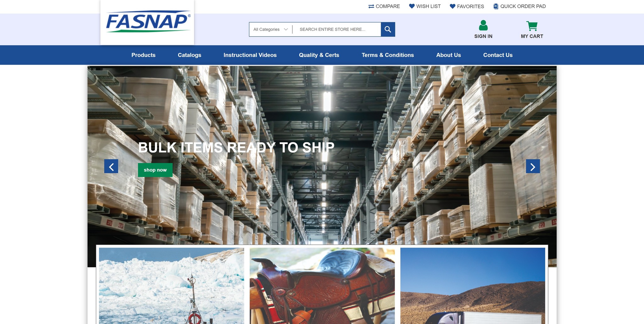Open the saddle image tile
Viewport: 644px width, 324px height.
click(x=322, y=286)
